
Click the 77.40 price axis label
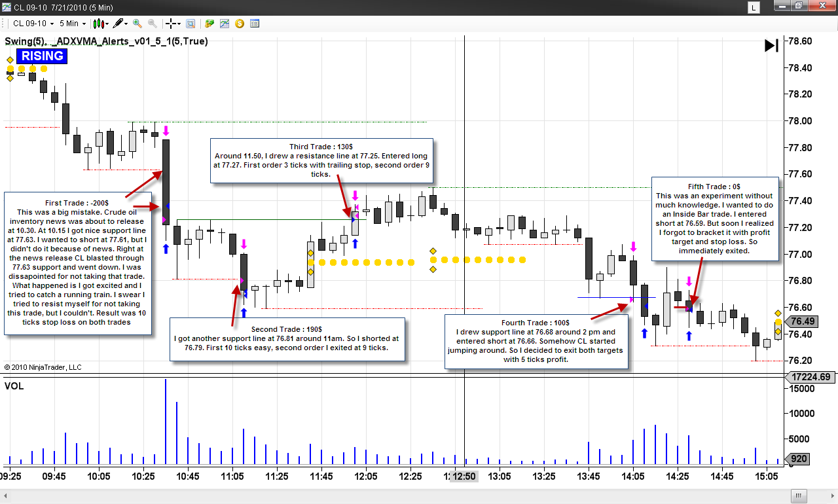click(x=799, y=201)
